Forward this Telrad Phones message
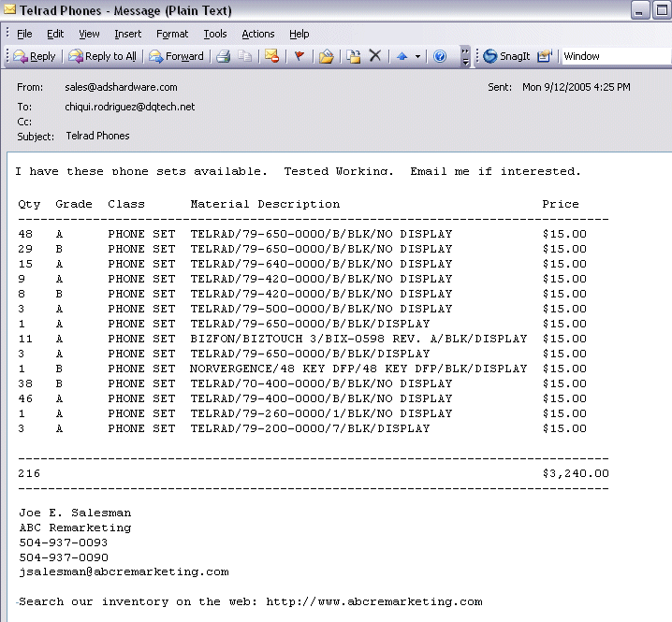This screenshot has width=672, height=622. point(176,56)
